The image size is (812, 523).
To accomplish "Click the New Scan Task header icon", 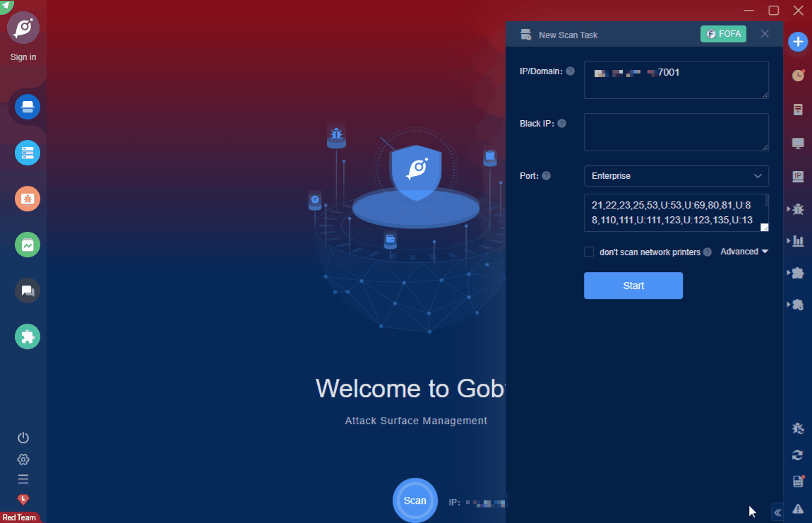I will point(525,35).
